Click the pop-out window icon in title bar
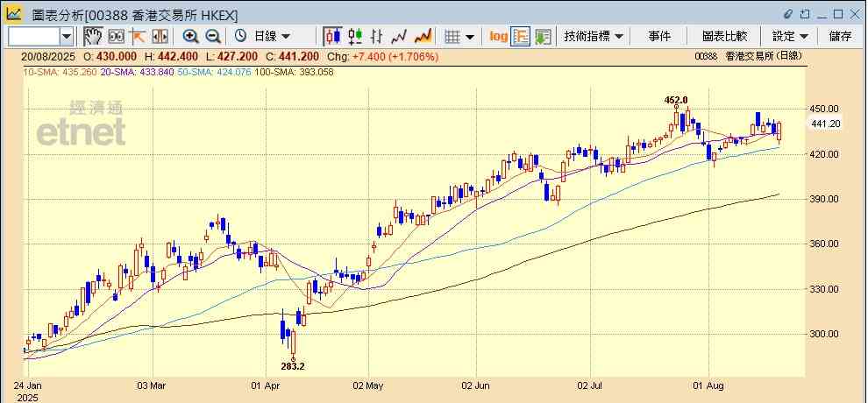The image size is (868, 403). [x=805, y=13]
